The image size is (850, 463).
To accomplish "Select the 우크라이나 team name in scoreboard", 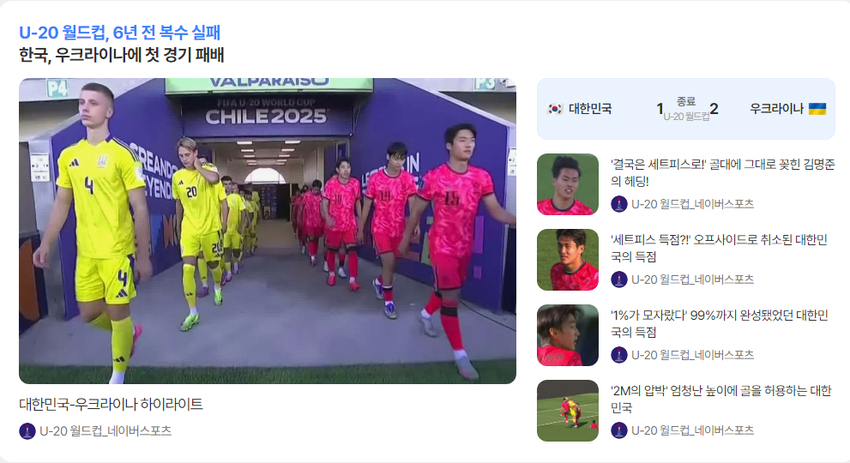I will (776, 109).
